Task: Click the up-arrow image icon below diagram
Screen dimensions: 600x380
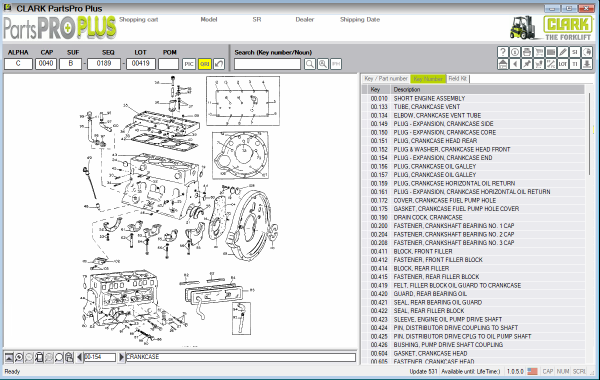Action: (x=9, y=357)
